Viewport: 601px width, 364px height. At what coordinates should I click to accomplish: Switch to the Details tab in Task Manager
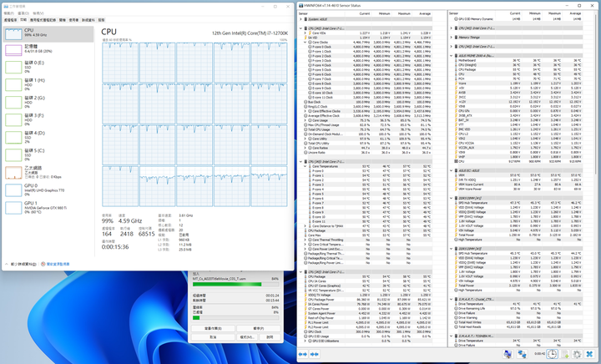(x=88, y=20)
